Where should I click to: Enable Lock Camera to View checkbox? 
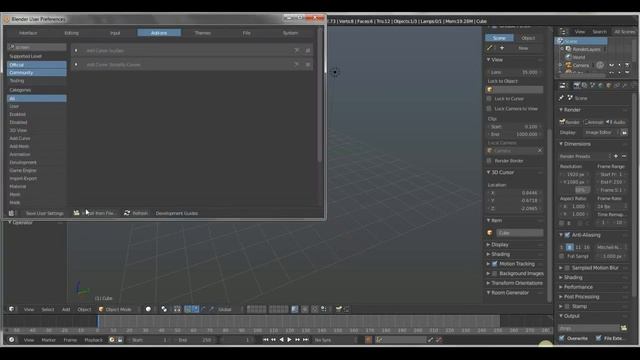489,109
